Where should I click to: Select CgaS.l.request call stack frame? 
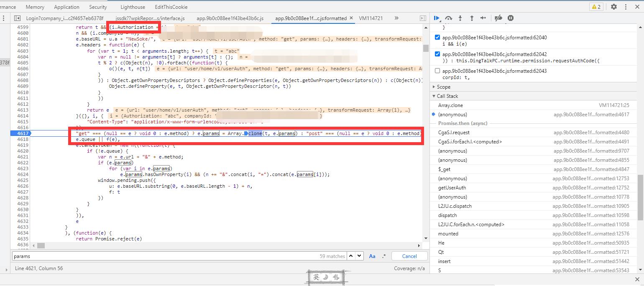click(454, 133)
